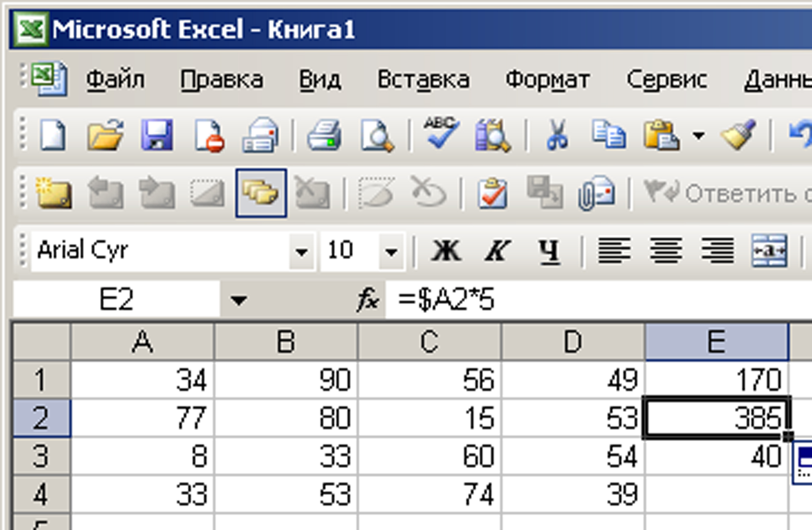Paste with the clipboard icon

pyautogui.click(x=661, y=135)
